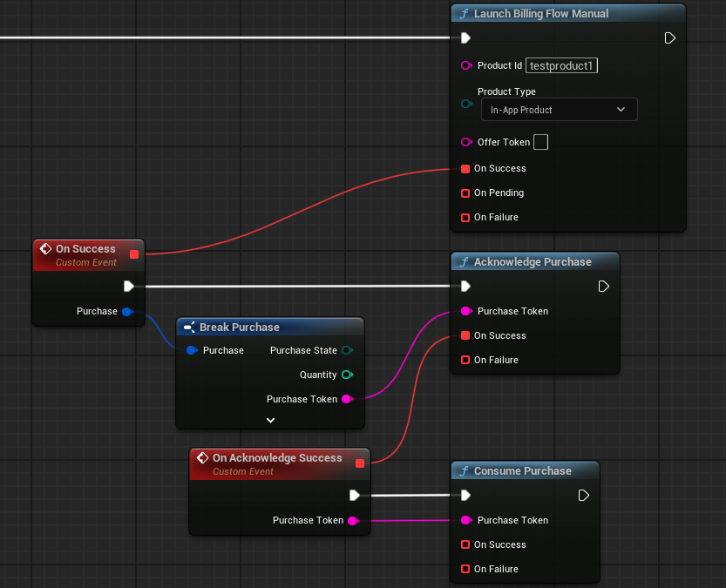Click the Product Id input pin
The image size is (726, 588).
(465, 66)
